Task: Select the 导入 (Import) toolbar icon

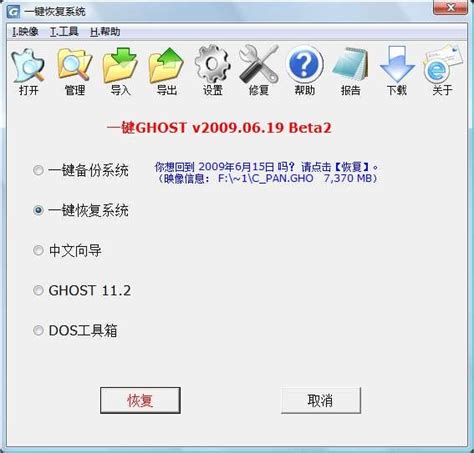Action: [x=120, y=65]
